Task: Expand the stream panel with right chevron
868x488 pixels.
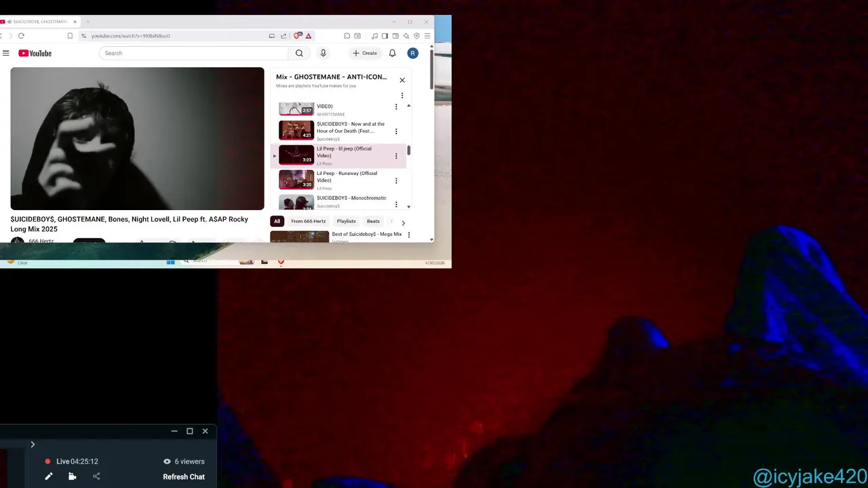Action: click(33, 445)
